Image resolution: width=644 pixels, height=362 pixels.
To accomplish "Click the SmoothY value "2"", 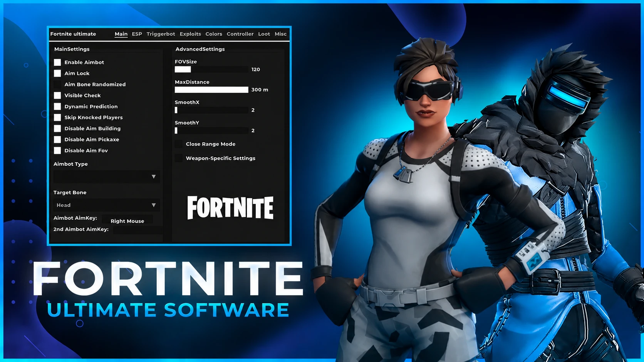I will pos(253,130).
